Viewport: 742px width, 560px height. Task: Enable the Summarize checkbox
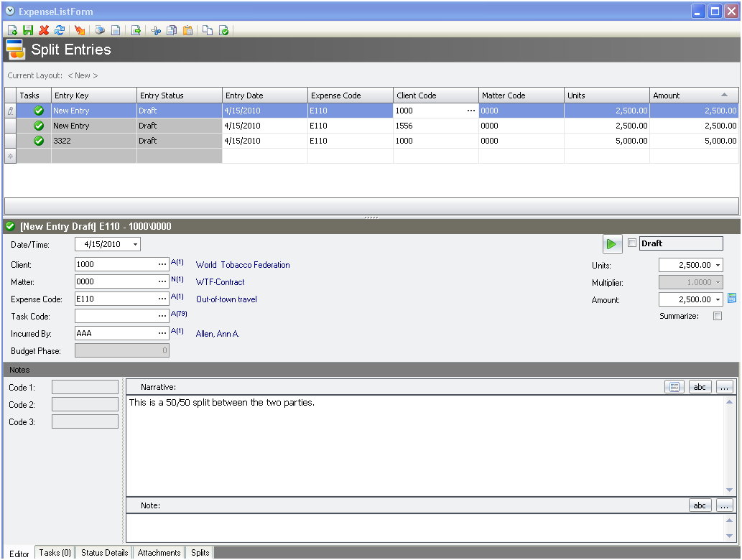tap(717, 316)
